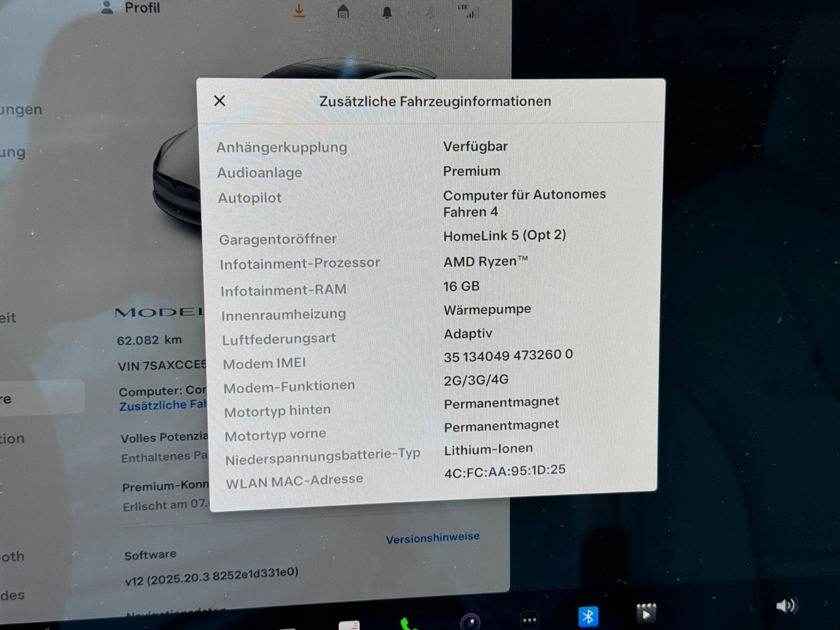Select Permanentmagnet value for Motortyp vorne

click(x=501, y=426)
